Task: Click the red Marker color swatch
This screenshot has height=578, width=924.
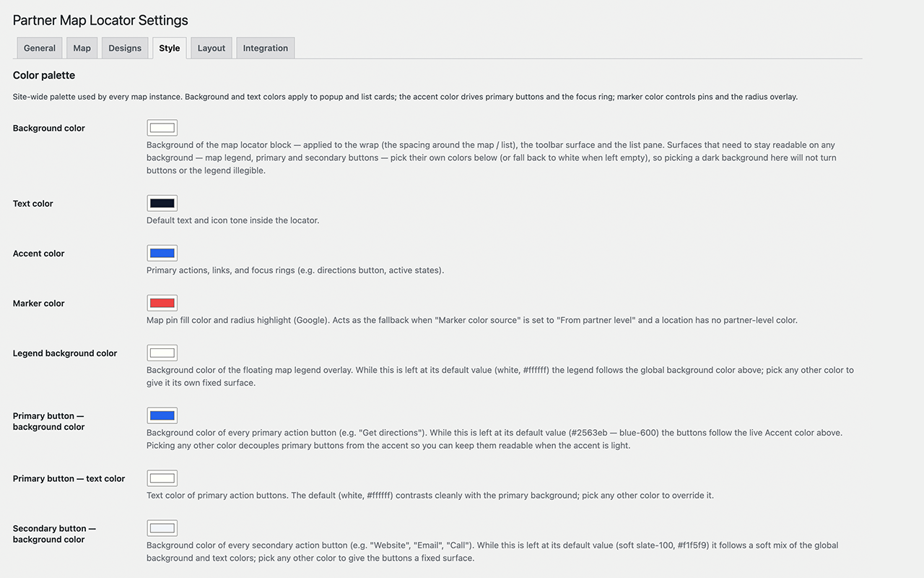Action: click(x=162, y=303)
